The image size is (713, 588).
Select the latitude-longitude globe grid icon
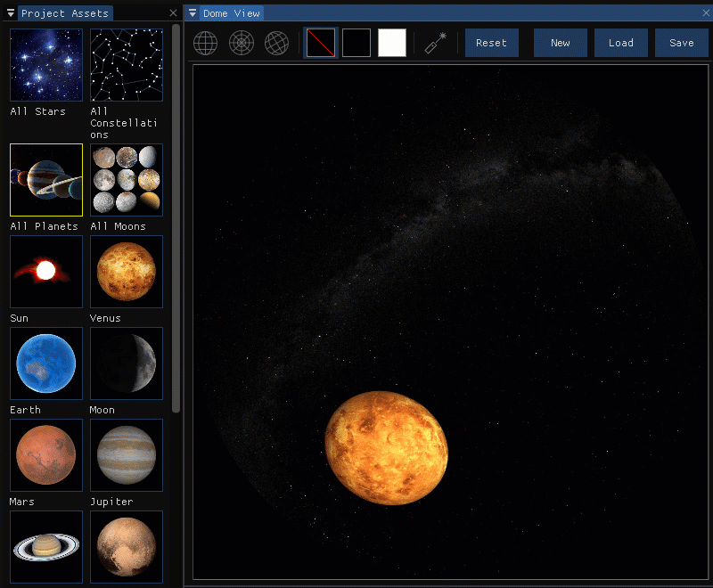206,43
